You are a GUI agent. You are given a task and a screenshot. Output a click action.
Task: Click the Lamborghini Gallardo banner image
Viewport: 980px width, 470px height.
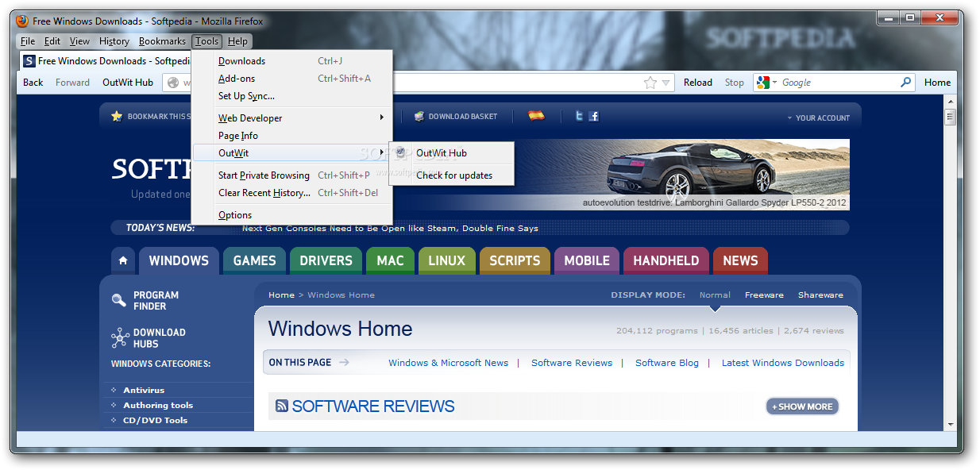[x=683, y=175]
